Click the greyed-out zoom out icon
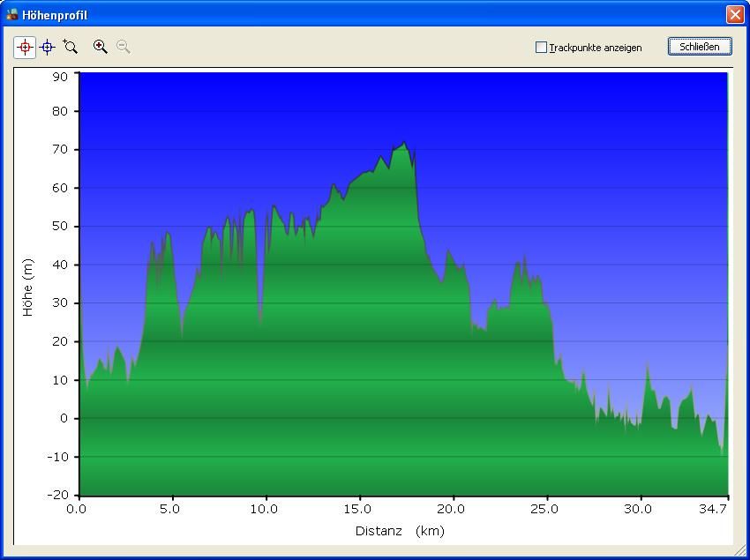 124,47
